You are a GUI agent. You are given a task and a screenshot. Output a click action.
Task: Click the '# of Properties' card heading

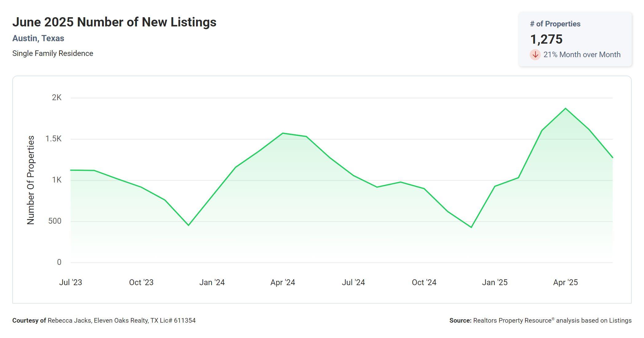click(555, 24)
